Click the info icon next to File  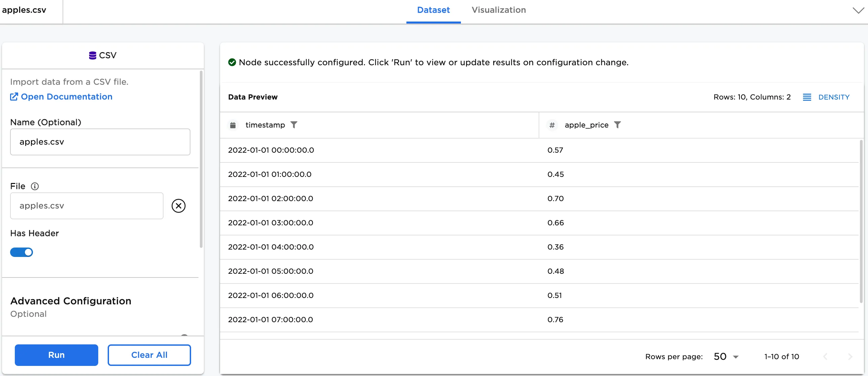[x=35, y=186]
